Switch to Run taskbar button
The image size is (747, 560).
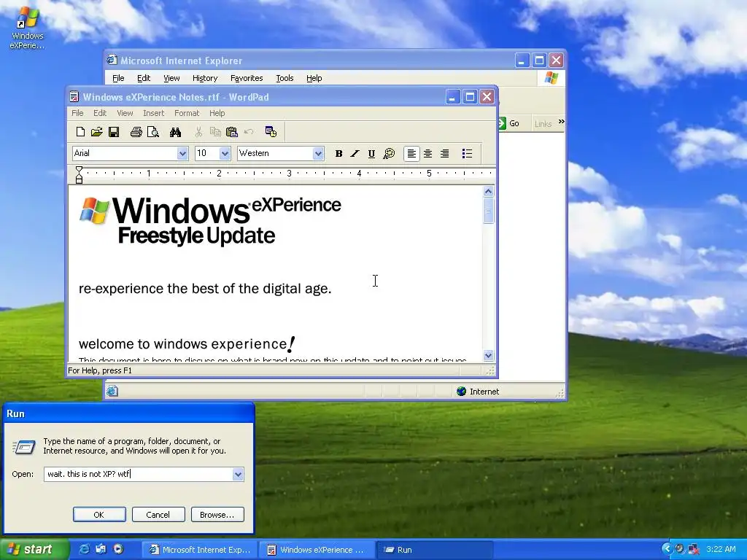pyautogui.click(x=435, y=550)
